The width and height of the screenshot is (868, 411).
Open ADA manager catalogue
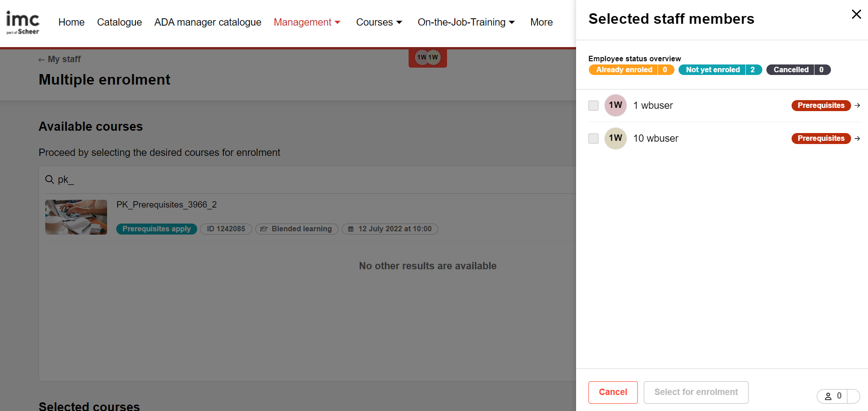click(208, 22)
